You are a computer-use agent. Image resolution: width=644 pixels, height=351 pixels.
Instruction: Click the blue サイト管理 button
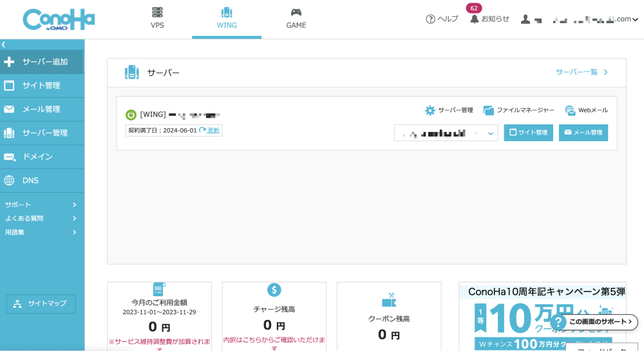tap(529, 133)
